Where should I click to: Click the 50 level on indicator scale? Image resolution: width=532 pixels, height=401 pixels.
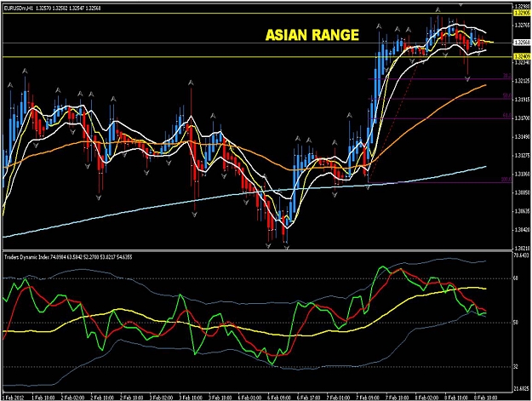pyautogui.click(x=516, y=323)
